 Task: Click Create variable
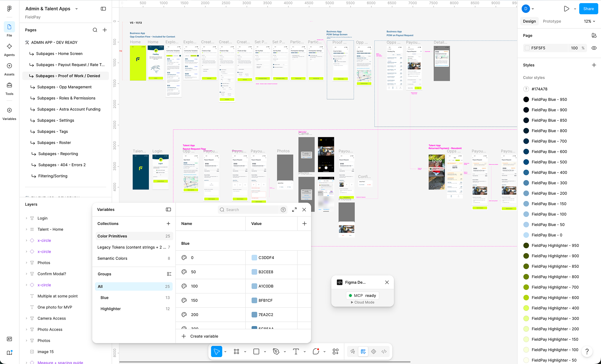tap(204, 336)
